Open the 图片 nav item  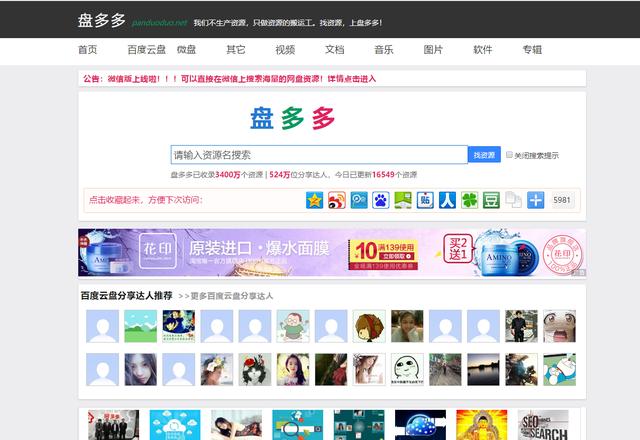click(433, 49)
